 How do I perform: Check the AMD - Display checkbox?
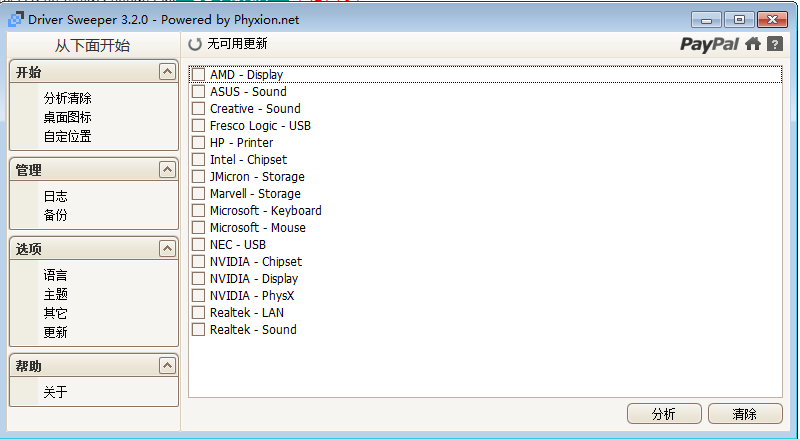click(198, 75)
